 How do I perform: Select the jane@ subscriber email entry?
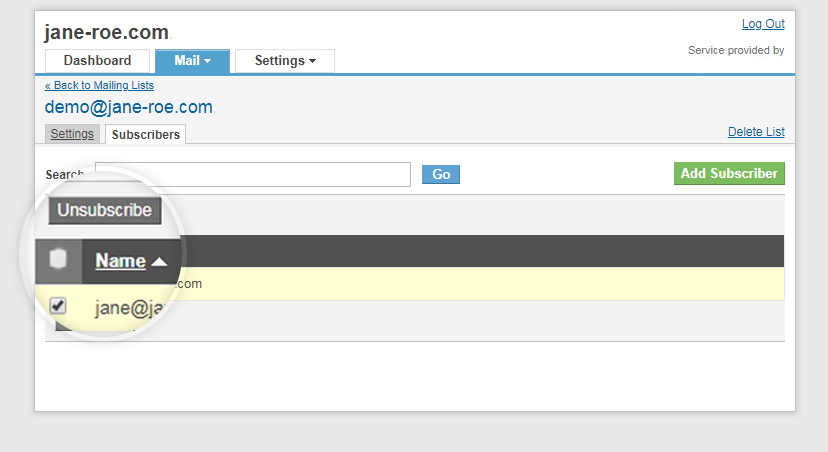(129, 307)
